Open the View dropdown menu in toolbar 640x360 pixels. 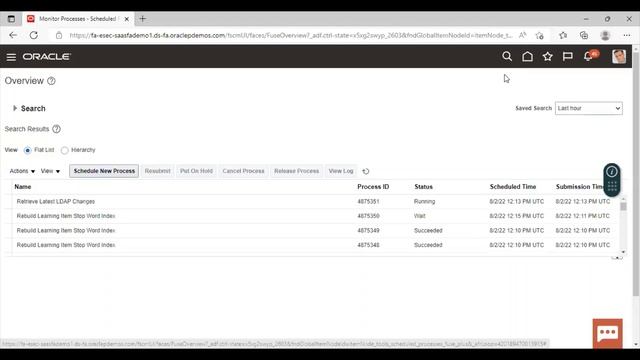50,171
